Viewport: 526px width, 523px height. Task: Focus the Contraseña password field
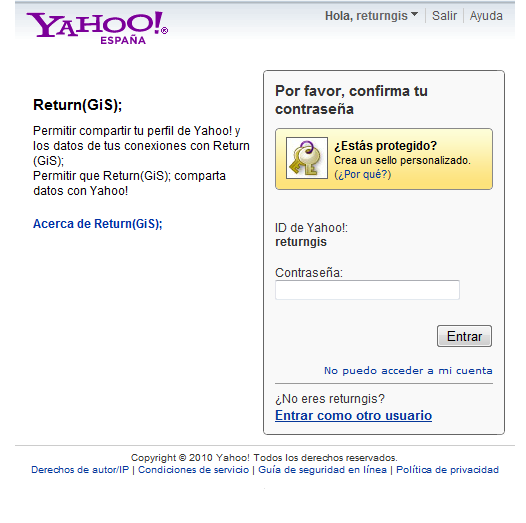(x=367, y=290)
